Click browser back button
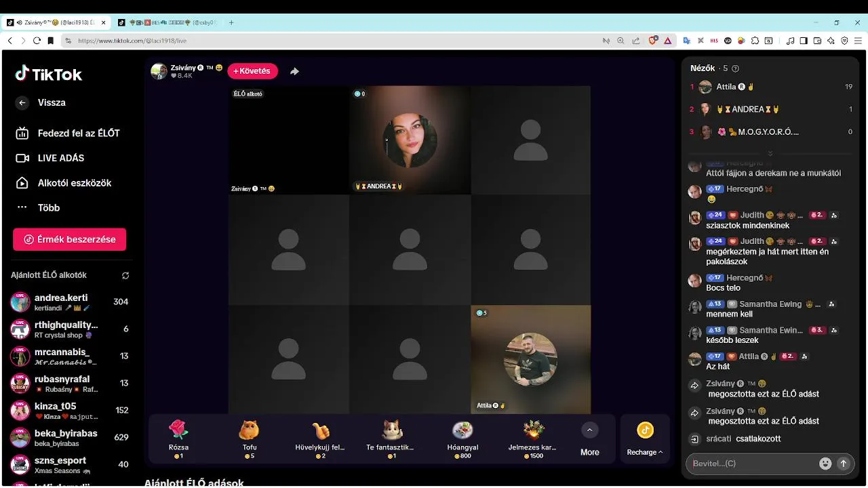The height and width of the screenshot is (488, 868). pyautogui.click(x=9, y=41)
